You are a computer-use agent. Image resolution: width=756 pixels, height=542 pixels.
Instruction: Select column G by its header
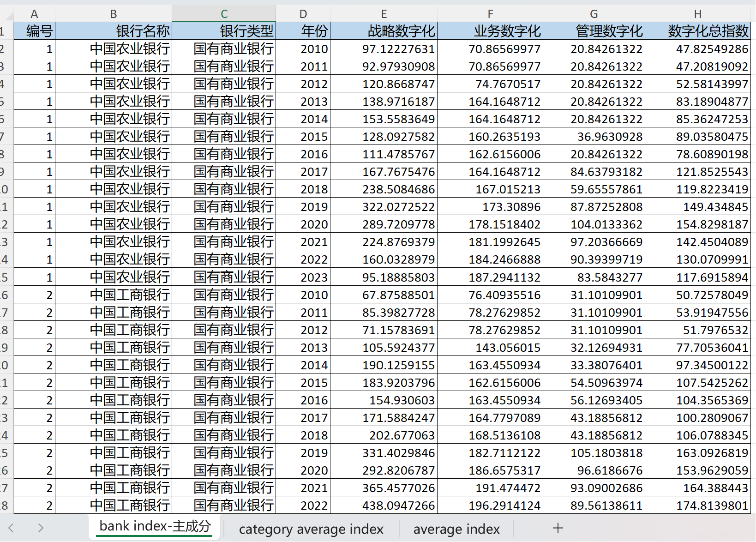[x=594, y=14]
